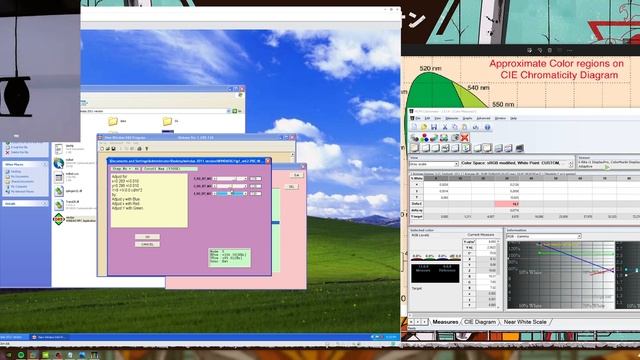Switch to the Measures tab

point(445,322)
